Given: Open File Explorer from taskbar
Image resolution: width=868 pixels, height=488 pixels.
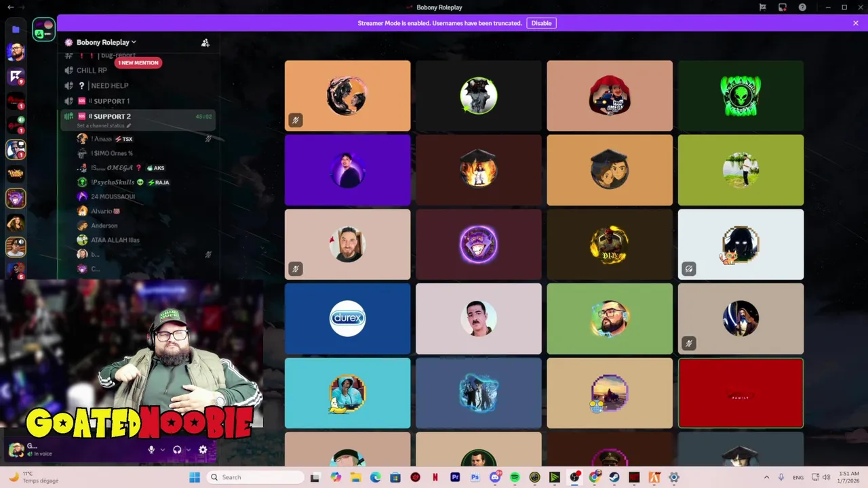Looking at the screenshot, I should point(355,477).
